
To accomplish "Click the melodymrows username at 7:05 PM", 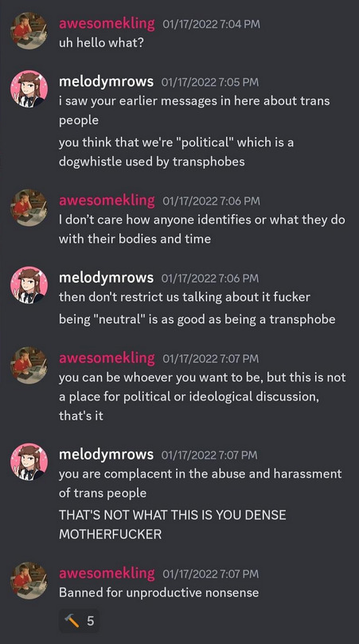I will pyautogui.click(x=106, y=82).
